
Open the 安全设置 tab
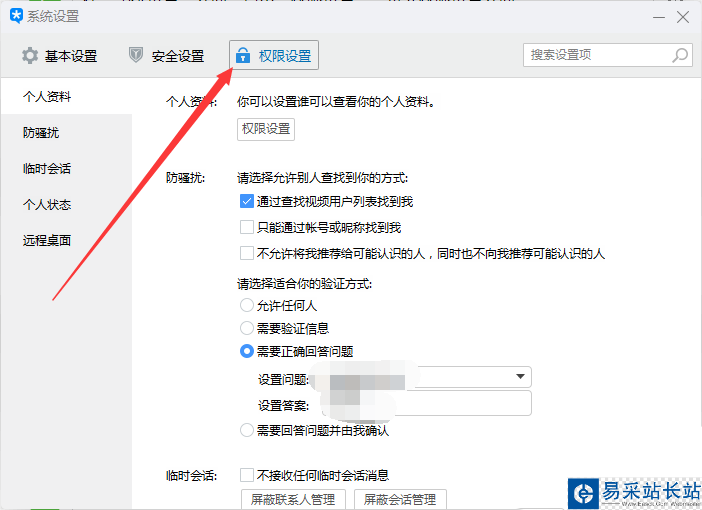pyautogui.click(x=167, y=56)
